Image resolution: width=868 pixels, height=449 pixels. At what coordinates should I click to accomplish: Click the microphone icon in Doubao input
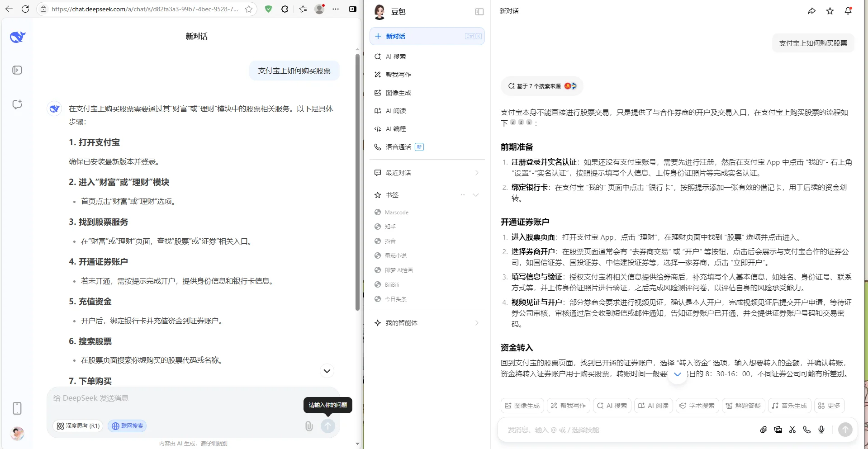[821, 430]
